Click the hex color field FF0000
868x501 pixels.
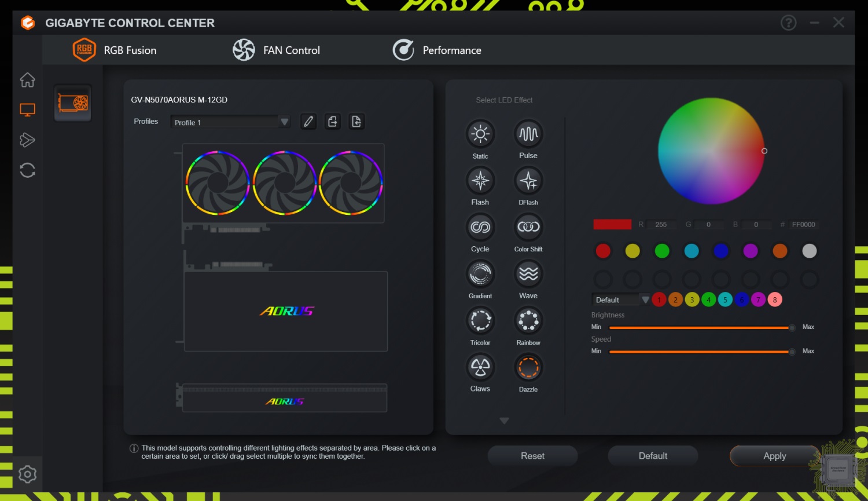tap(803, 225)
